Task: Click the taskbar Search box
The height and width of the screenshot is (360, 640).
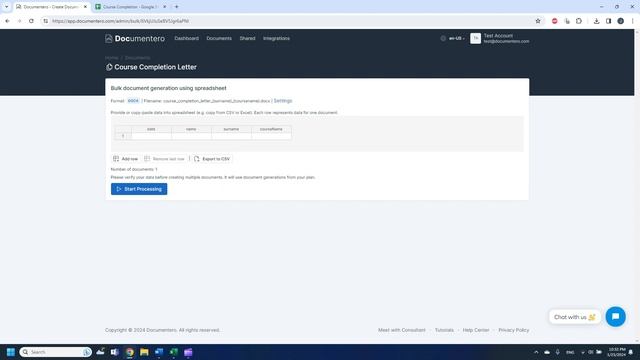Action: pyautogui.click(x=56, y=352)
